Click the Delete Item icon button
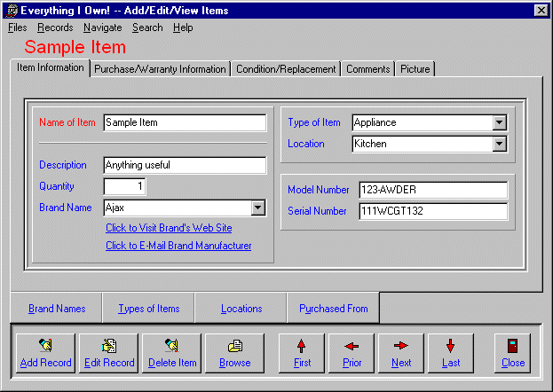Image resolution: width=553 pixels, height=392 pixels. [171, 352]
